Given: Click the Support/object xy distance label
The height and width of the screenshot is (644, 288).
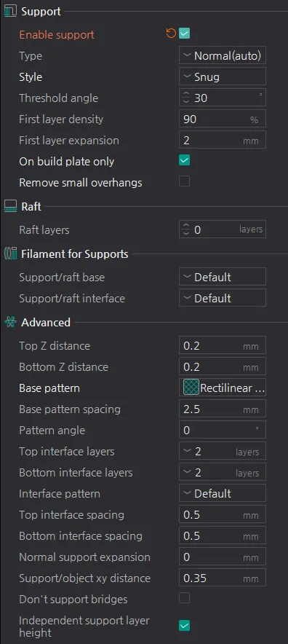Looking at the screenshot, I should (84, 578).
